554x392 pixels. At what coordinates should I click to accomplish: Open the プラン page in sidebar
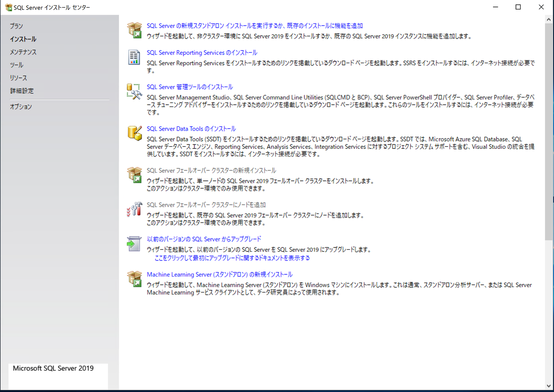coord(16,26)
